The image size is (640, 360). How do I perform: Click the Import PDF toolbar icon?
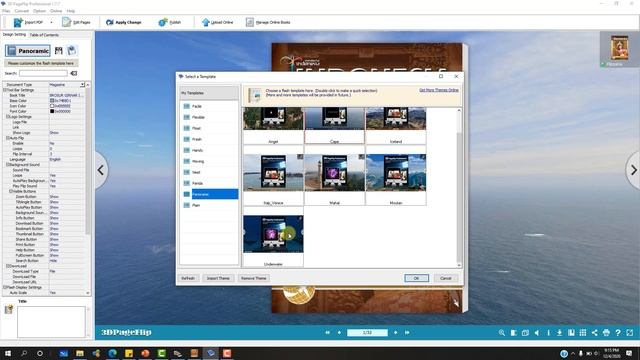[x=18, y=22]
